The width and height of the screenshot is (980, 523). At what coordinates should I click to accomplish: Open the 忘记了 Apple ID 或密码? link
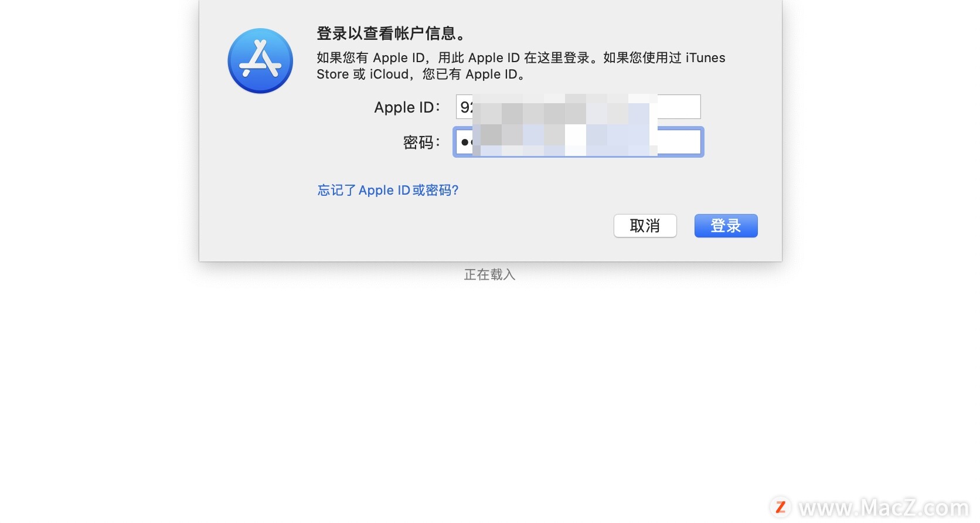[388, 190]
